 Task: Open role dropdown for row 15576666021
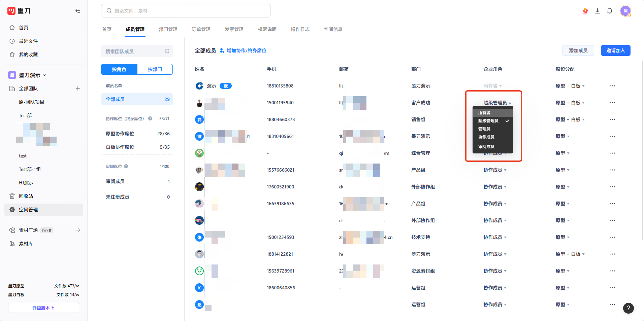click(495, 170)
